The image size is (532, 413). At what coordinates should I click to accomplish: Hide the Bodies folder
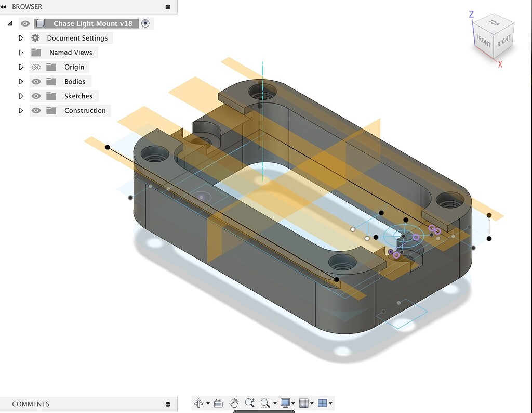pyautogui.click(x=36, y=81)
